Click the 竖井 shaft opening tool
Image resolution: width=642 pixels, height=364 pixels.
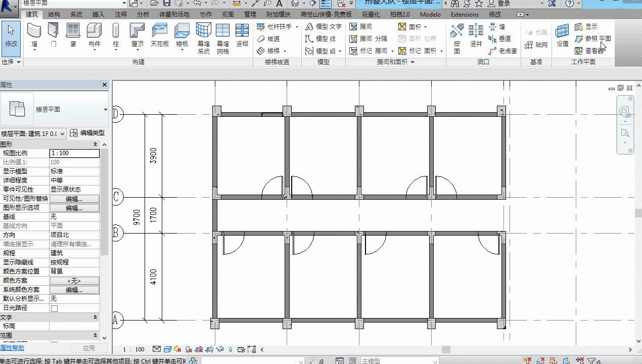tap(476, 35)
